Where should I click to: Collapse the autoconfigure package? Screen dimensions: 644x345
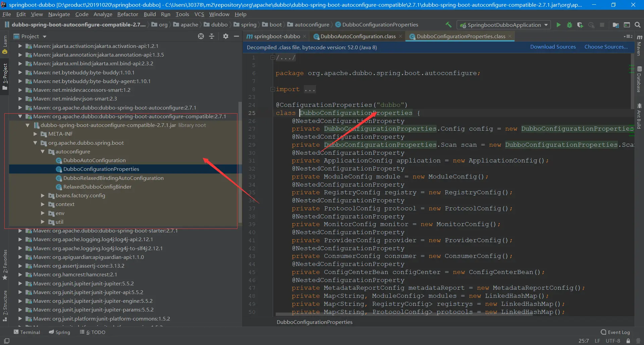pos(43,151)
